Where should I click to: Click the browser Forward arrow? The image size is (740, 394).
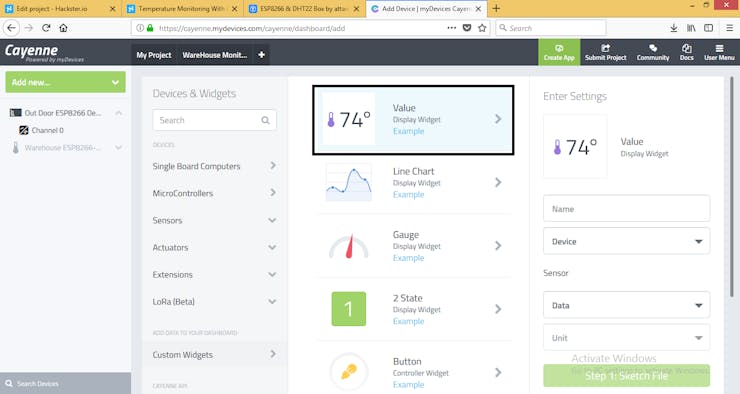(x=29, y=28)
